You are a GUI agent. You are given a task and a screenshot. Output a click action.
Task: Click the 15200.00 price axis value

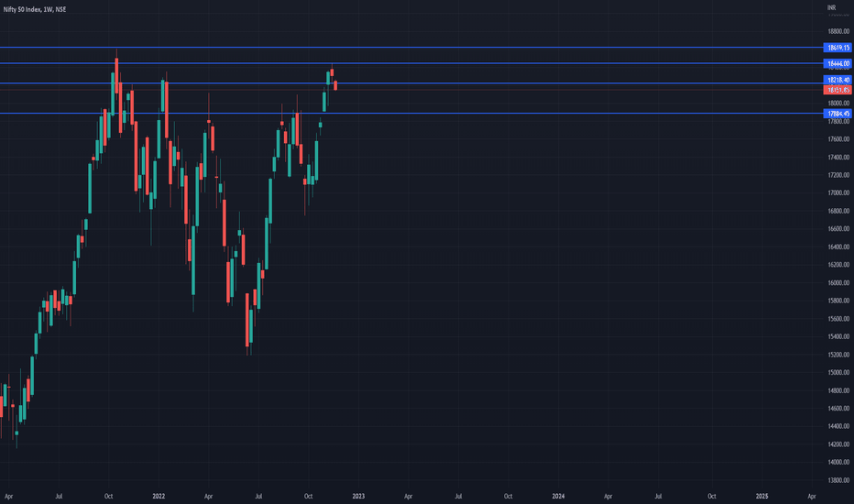[838, 355]
